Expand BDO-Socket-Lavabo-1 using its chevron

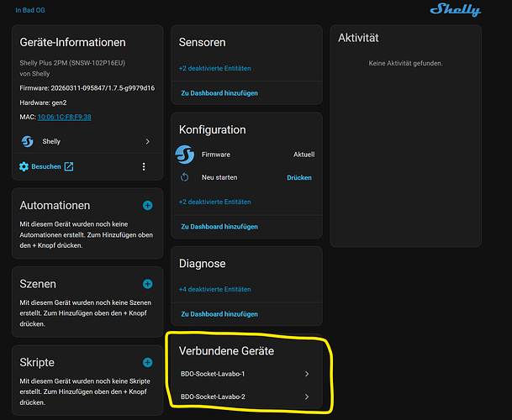[307, 374]
